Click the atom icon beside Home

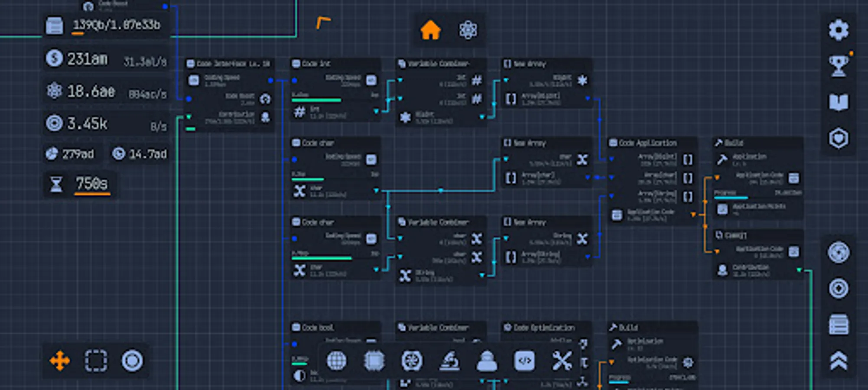click(x=468, y=30)
